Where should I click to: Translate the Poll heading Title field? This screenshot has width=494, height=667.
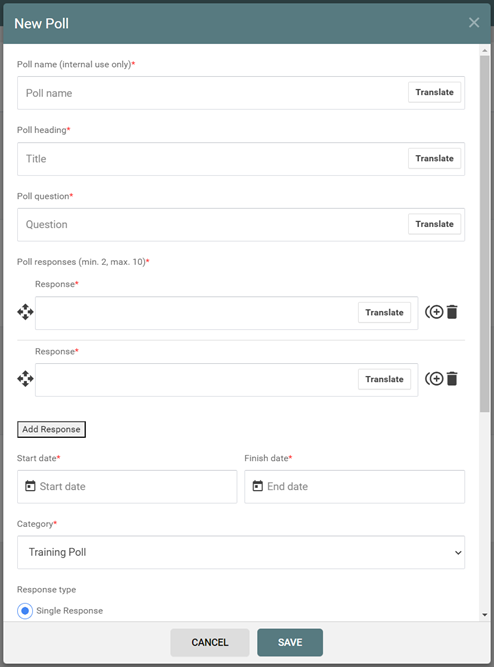pyautogui.click(x=434, y=158)
